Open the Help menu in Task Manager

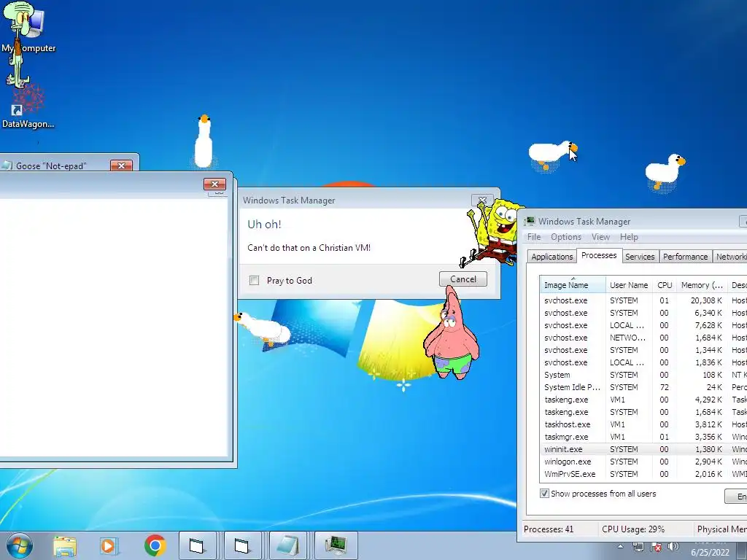629,237
